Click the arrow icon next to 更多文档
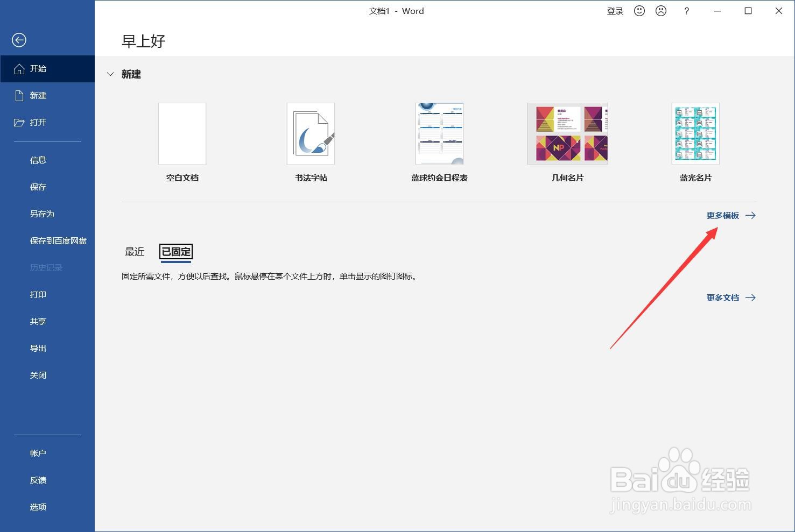The image size is (795, 532). click(x=750, y=297)
